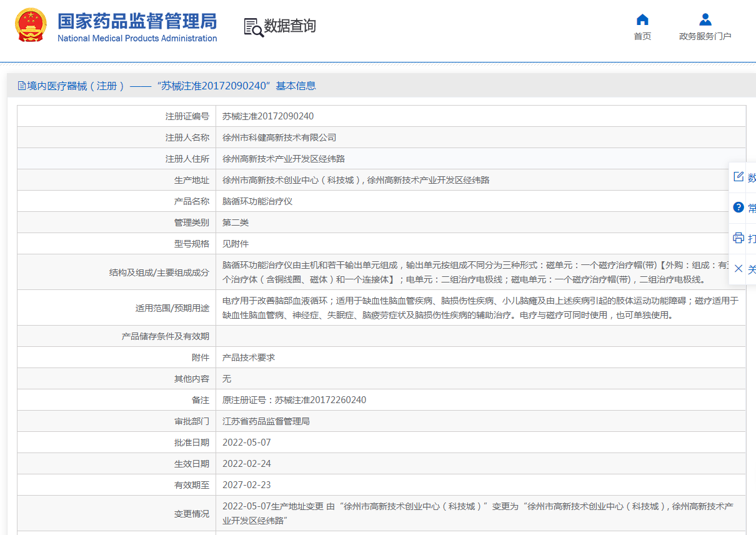Go to 首页 link text
756x535 pixels.
[x=642, y=36]
